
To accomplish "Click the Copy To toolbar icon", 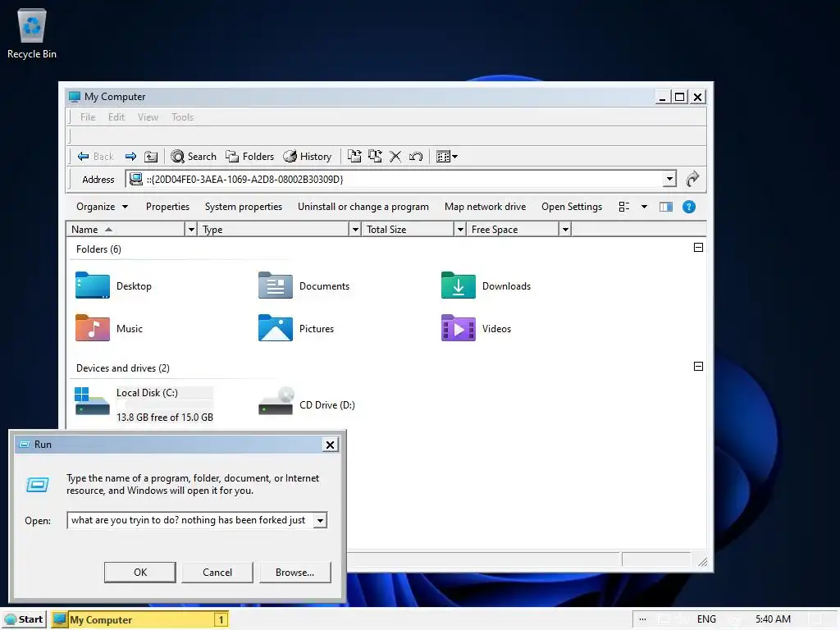I will tap(375, 157).
